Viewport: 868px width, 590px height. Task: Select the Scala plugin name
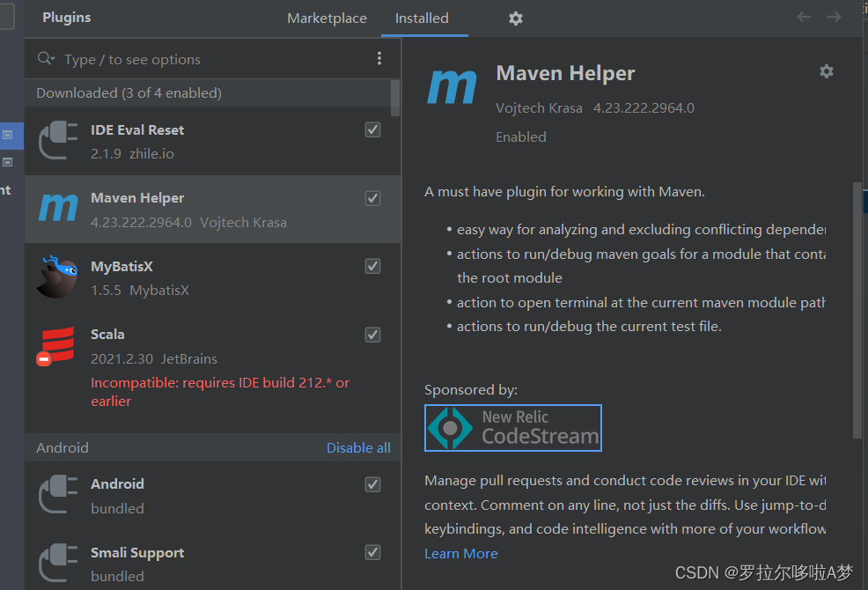click(107, 335)
